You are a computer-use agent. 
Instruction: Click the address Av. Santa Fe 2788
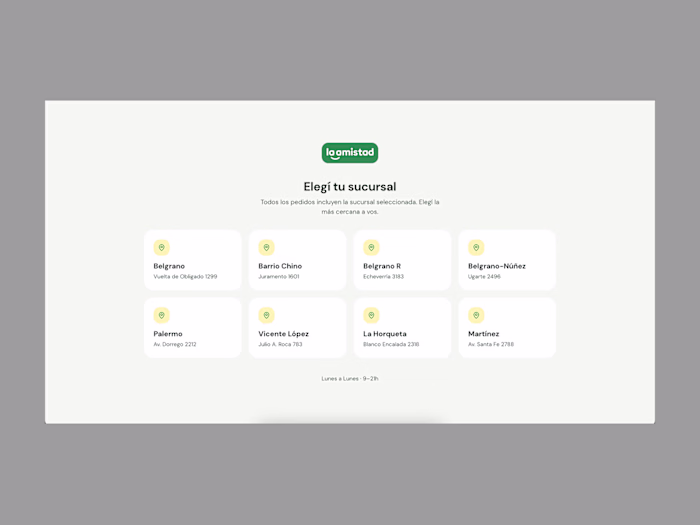tap(491, 344)
